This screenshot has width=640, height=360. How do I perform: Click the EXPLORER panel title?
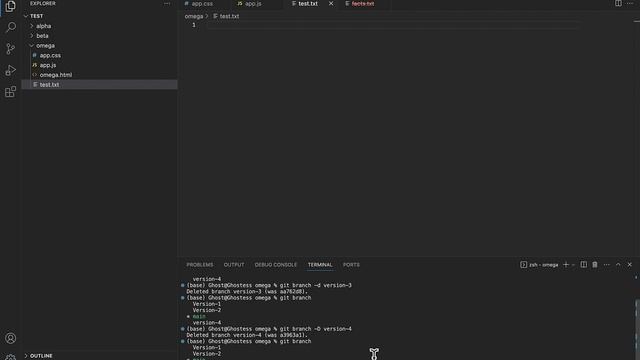point(42,3)
